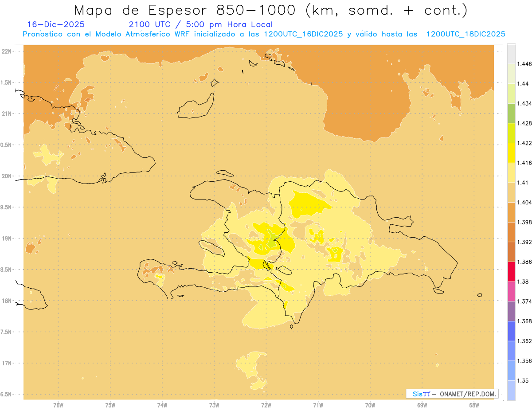Click the exact legend value "1.44"
532x411 pixels.
[x=523, y=84]
